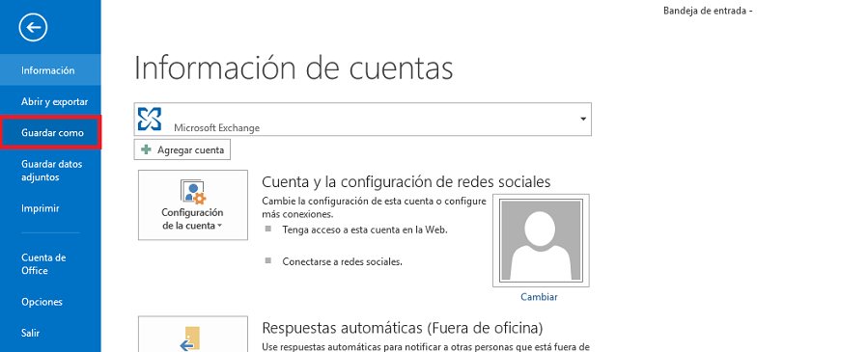The image size is (868, 352).
Task: Click the Cambiar link under photo
Action: point(539,297)
